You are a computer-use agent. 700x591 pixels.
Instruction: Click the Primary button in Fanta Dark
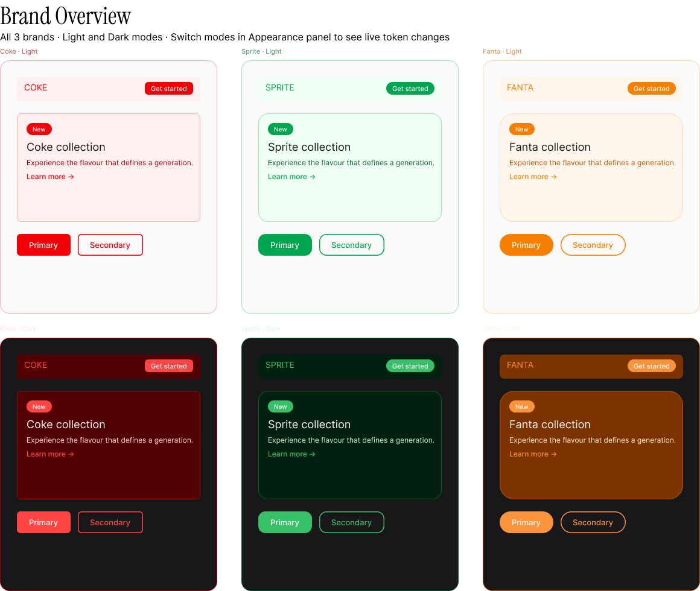click(x=526, y=522)
